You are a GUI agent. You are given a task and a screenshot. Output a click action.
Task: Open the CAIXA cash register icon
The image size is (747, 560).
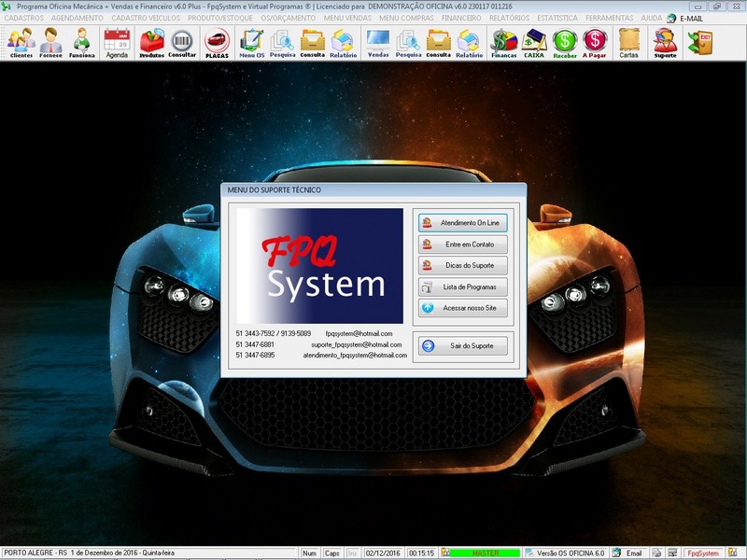point(534,43)
